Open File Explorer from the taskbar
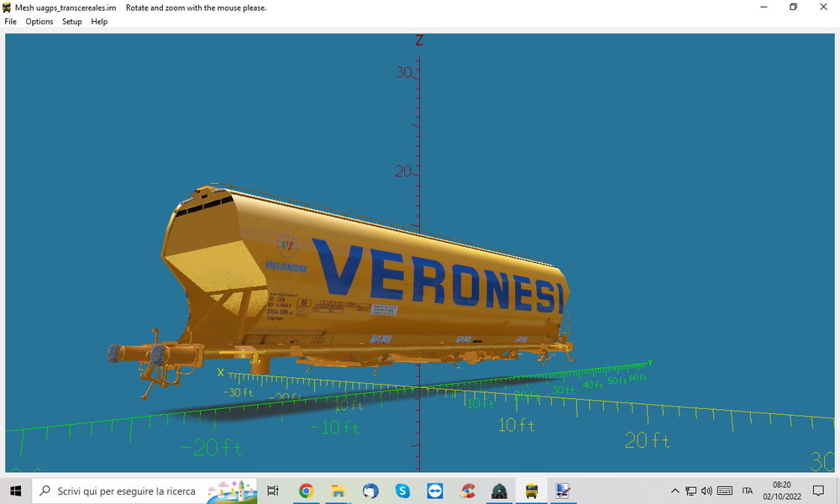 coord(338,491)
